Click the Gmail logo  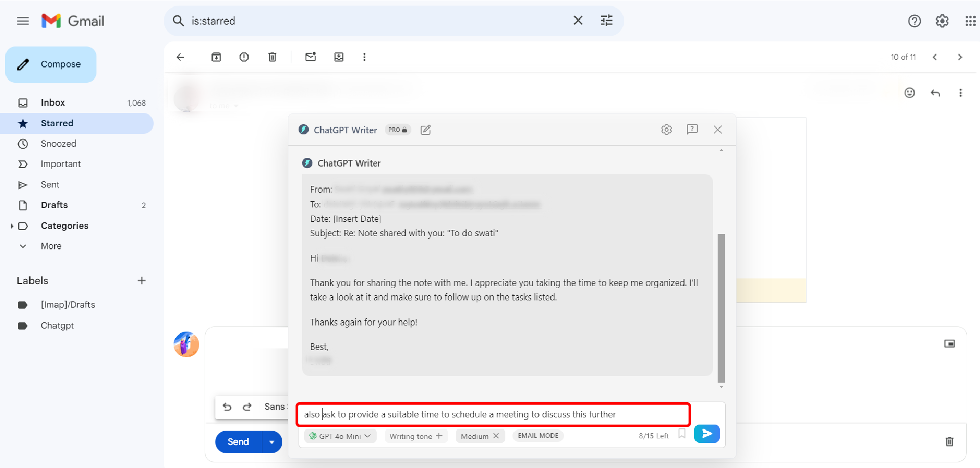point(73,21)
